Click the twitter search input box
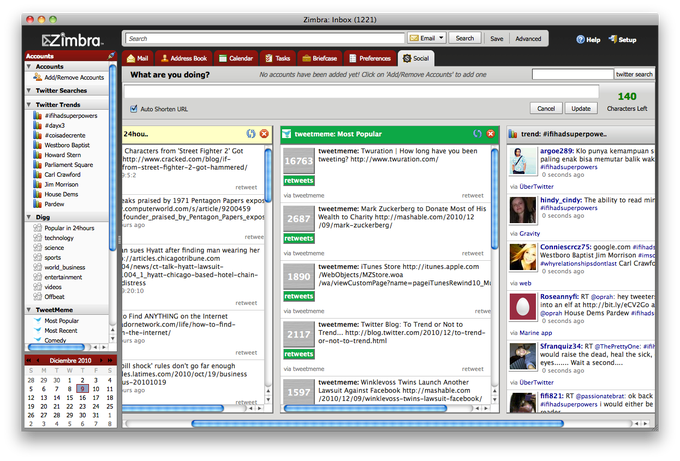The image size is (680, 461). 572,74
